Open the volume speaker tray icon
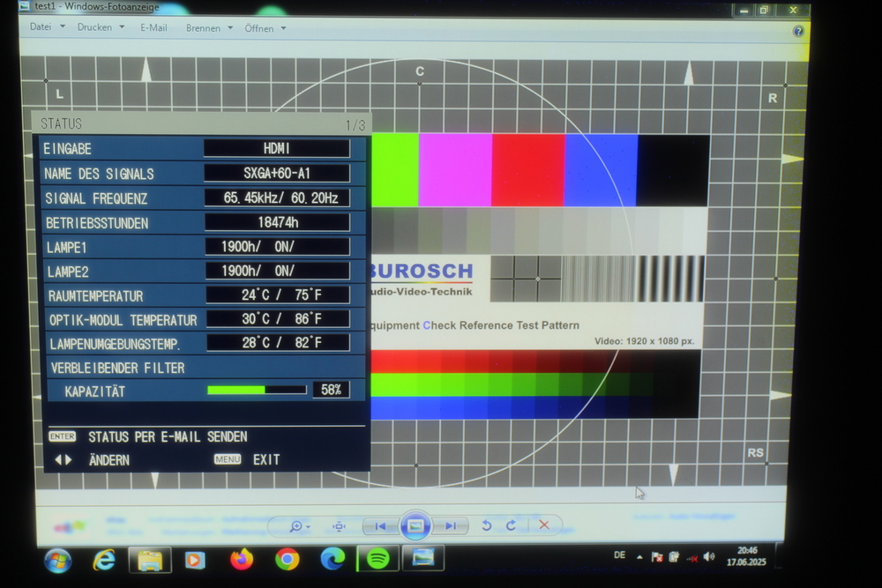 (709, 556)
